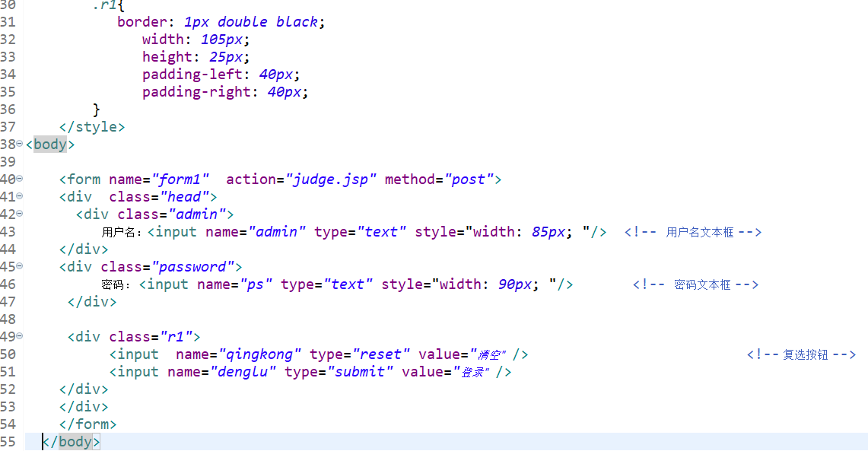Collapse the r1 div fold on line 49
Viewport: 868px width, 451px height.
coord(20,336)
